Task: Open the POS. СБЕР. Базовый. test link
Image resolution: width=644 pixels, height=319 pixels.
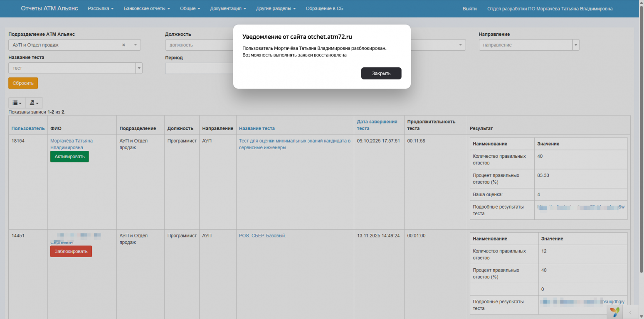Action: (262, 236)
